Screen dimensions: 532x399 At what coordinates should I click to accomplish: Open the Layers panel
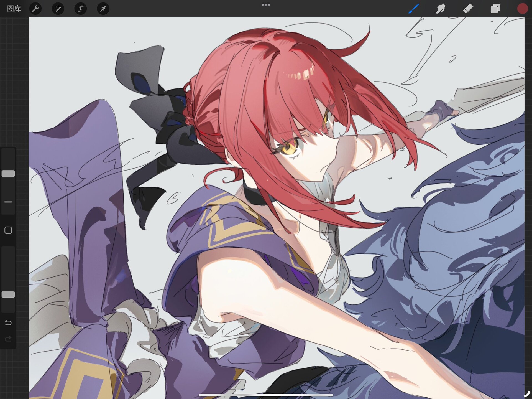495,9
